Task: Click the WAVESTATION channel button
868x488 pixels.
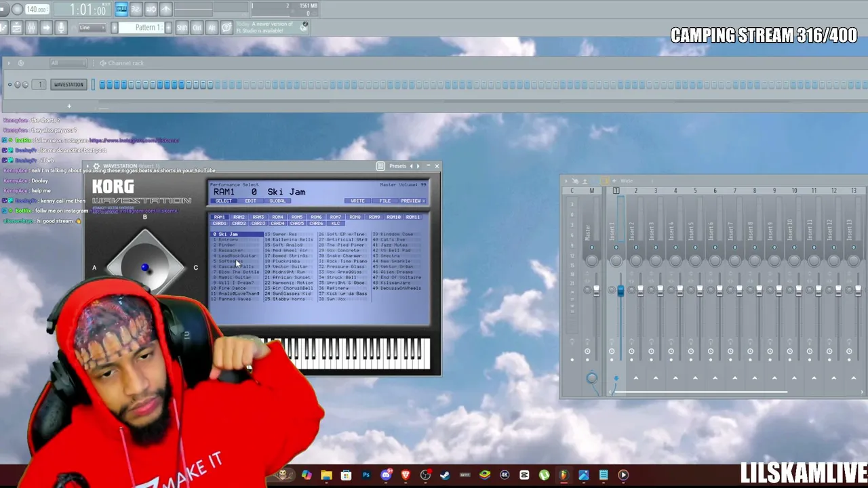Action: coord(68,85)
